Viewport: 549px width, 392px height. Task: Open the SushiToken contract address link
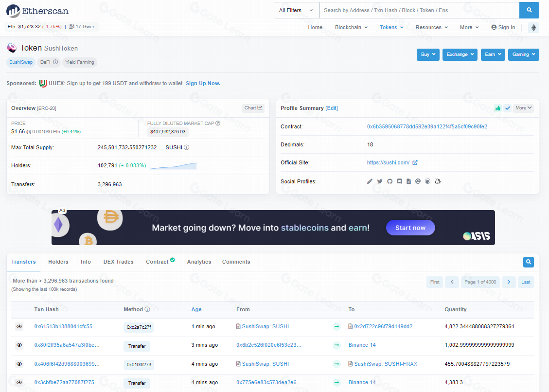427,126
